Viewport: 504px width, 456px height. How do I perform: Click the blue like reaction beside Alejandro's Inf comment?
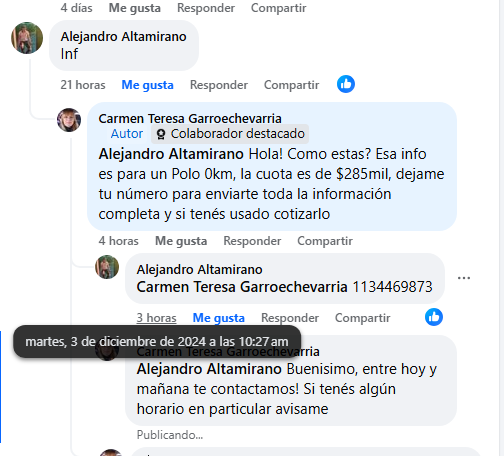[x=346, y=84]
